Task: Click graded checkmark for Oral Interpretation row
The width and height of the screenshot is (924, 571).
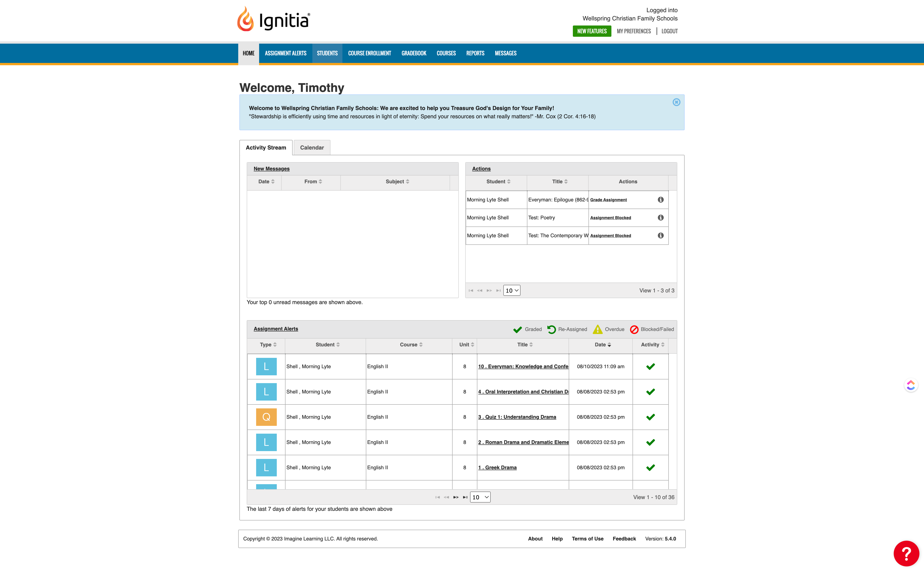Action: point(650,392)
